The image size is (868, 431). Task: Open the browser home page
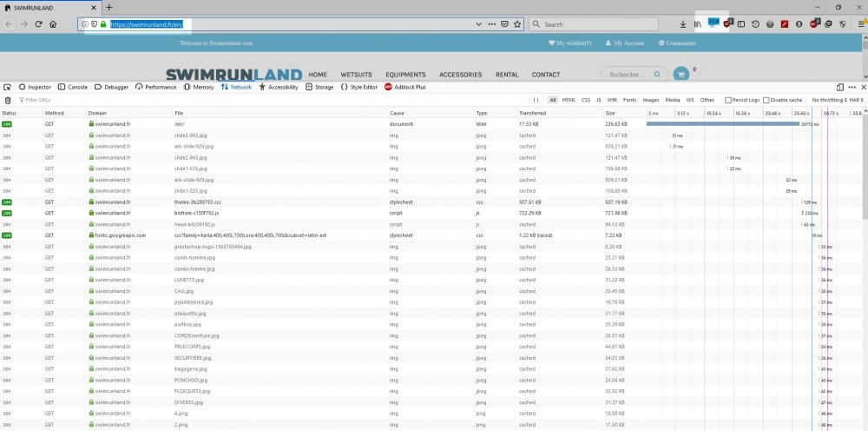pos(53,24)
